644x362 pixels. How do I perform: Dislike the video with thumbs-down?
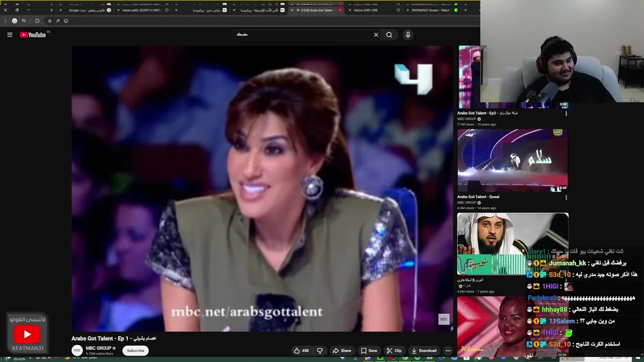point(319,350)
